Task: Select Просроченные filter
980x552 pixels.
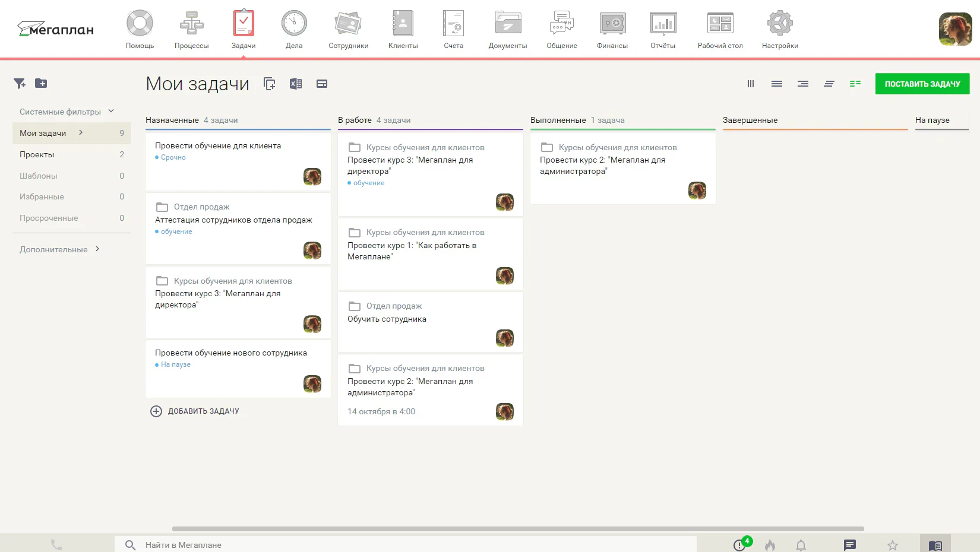Action: pyautogui.click(x=72, y=218)
